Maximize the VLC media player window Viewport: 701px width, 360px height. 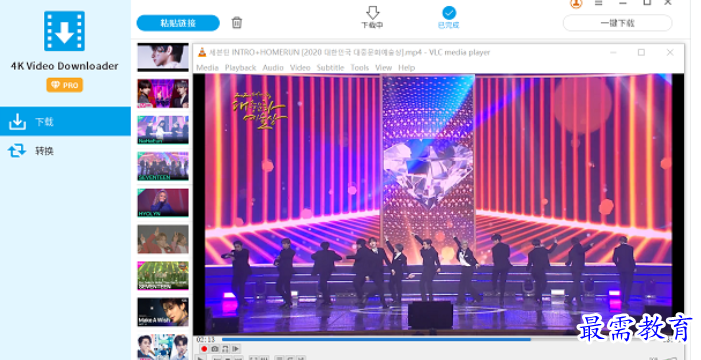point(641,52)
